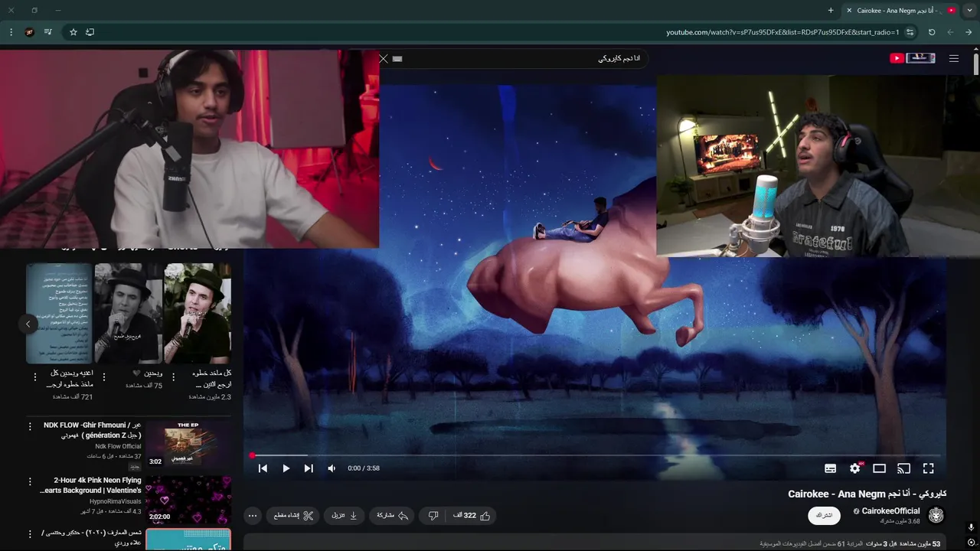Image resolution: width=980 pixels, height=551 pixels.
Task: Bookmark this page with the star icon
Action: 73,32
